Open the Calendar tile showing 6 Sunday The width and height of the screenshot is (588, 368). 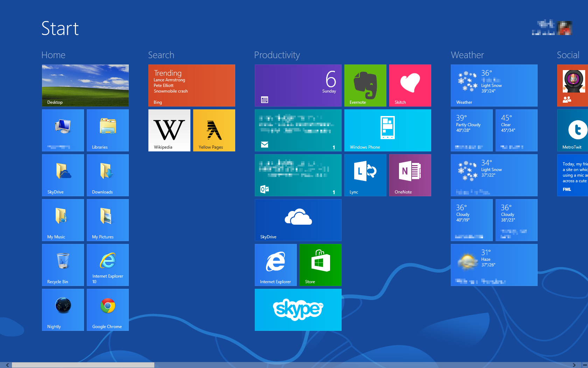298,86
